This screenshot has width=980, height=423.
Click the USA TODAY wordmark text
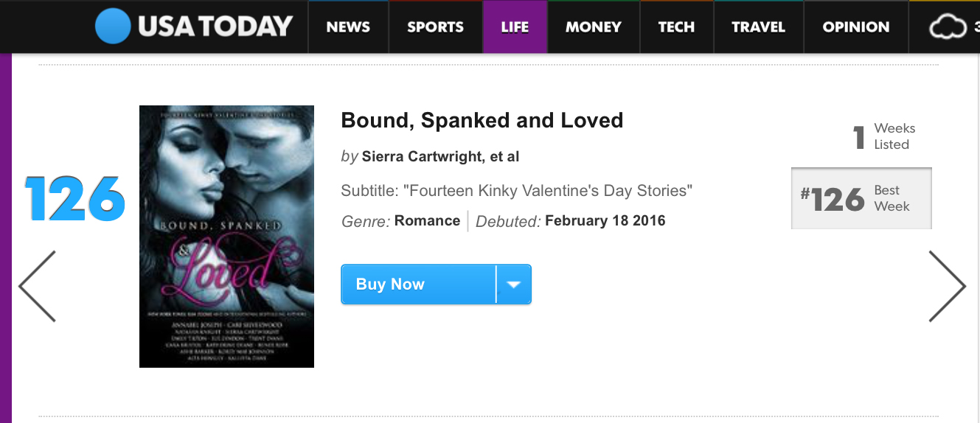[x=215, y=27]
